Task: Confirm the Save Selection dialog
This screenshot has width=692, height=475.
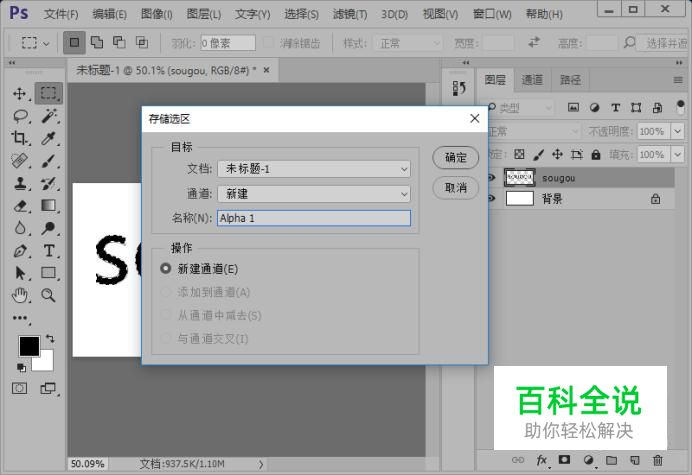Action: coord(455,157)
